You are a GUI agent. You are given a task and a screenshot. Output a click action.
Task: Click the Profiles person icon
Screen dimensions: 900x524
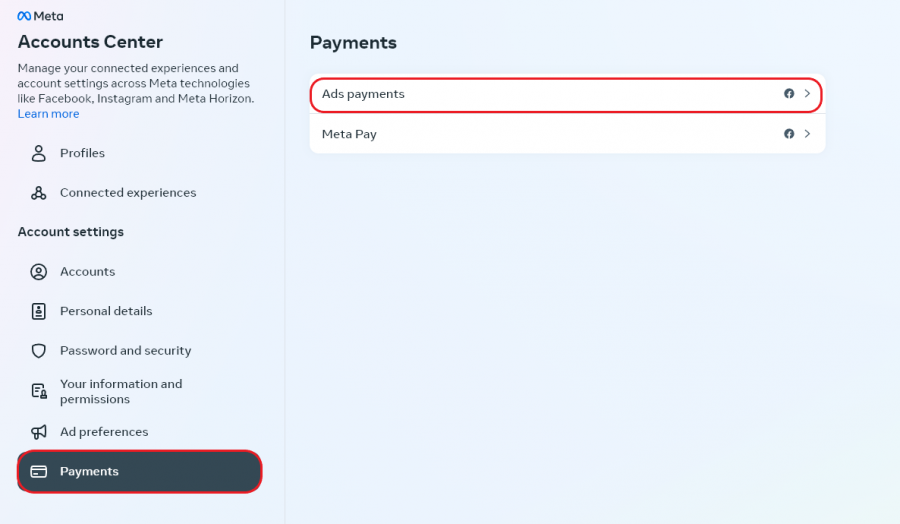point(39,153)
